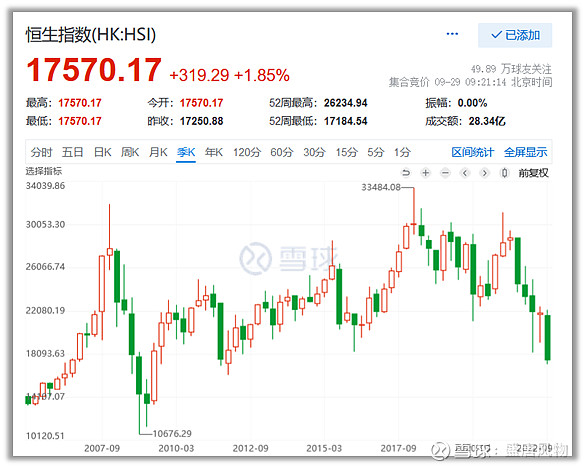The height and width of the screenshot is (468, 585).
Task: Switch to the 分时 chart tab
Action: click(41, 152)
